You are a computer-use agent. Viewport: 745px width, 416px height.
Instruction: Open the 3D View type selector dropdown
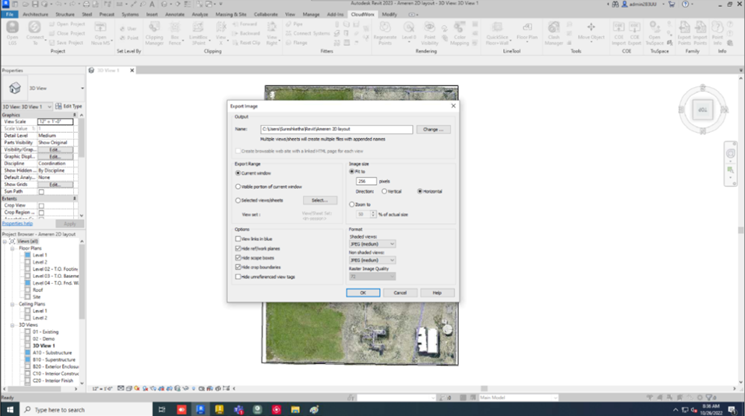click(x=82, y=88)
